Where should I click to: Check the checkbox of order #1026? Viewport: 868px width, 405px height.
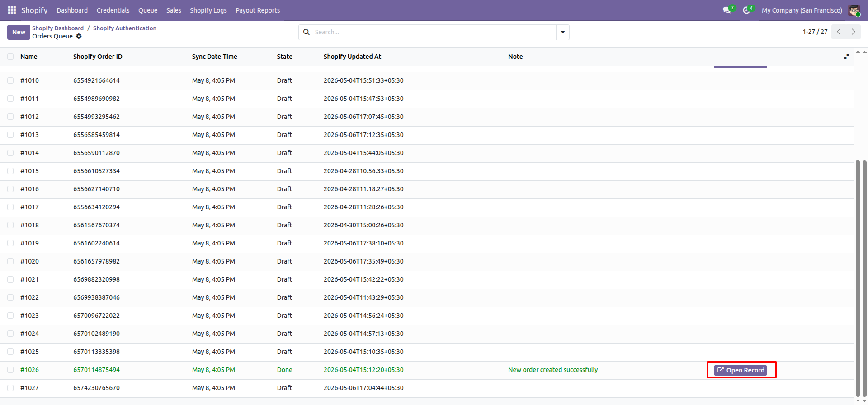(x=10, y=370)
